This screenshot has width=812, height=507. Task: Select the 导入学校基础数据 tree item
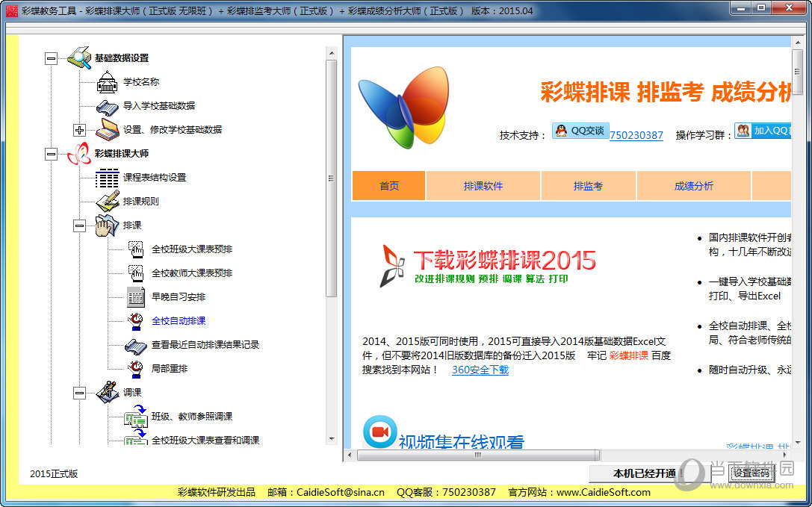click(x=159, y=105)
